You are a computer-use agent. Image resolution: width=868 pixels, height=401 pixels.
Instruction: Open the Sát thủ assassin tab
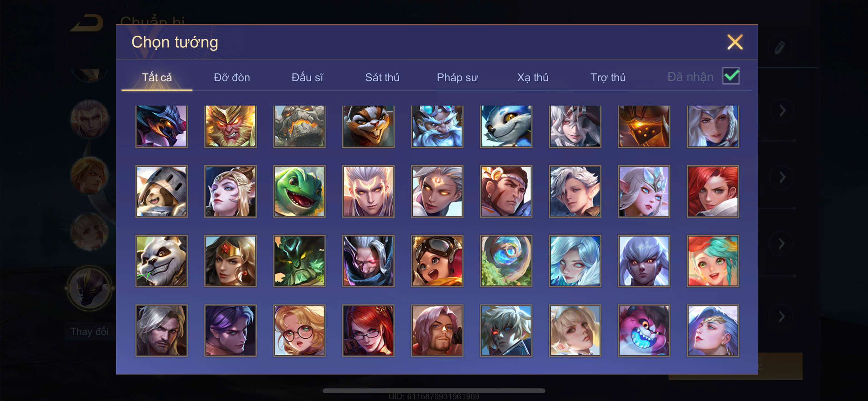point(382,77)
